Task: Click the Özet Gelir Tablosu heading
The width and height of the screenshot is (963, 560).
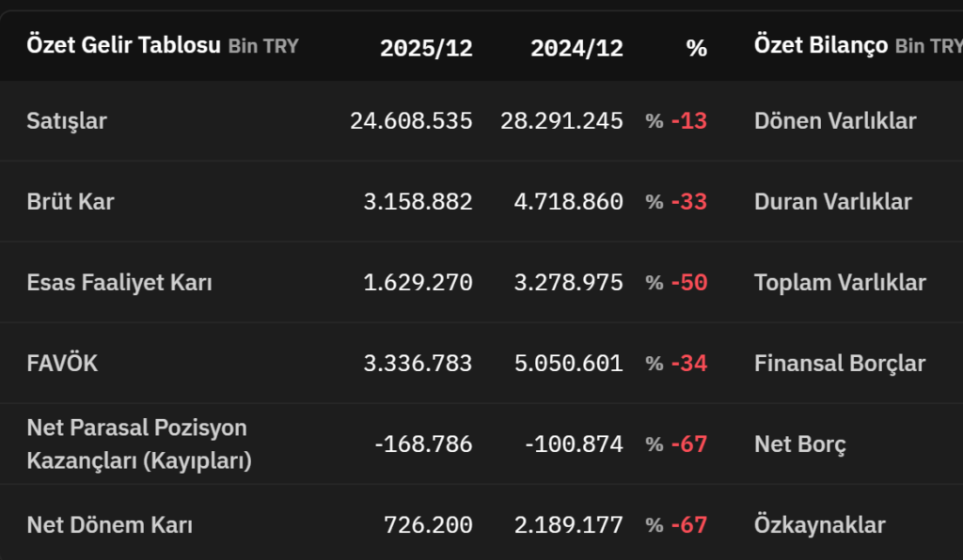Action: click(124, 45)
